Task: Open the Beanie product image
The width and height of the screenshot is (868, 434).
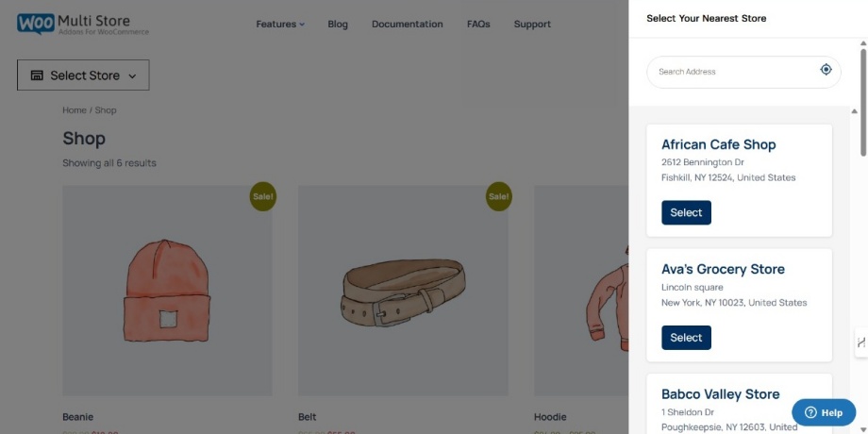Action: [x=167, y=291]
